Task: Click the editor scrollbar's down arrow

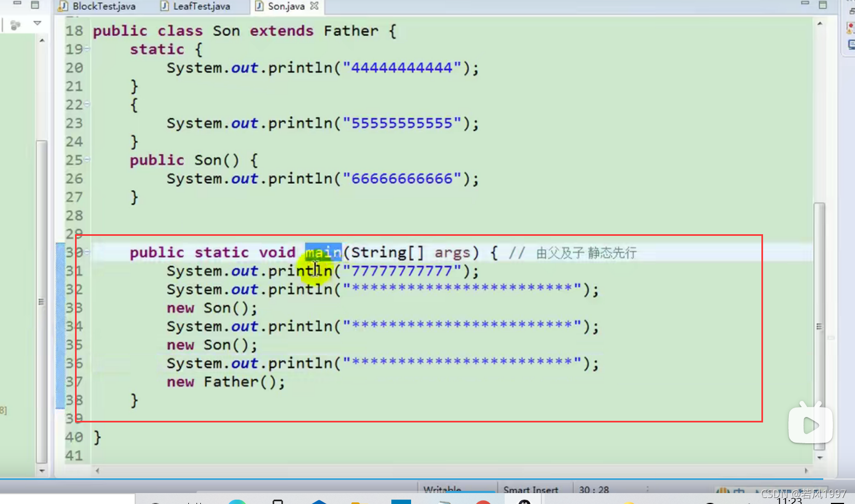Action: [x=819, y=457]
